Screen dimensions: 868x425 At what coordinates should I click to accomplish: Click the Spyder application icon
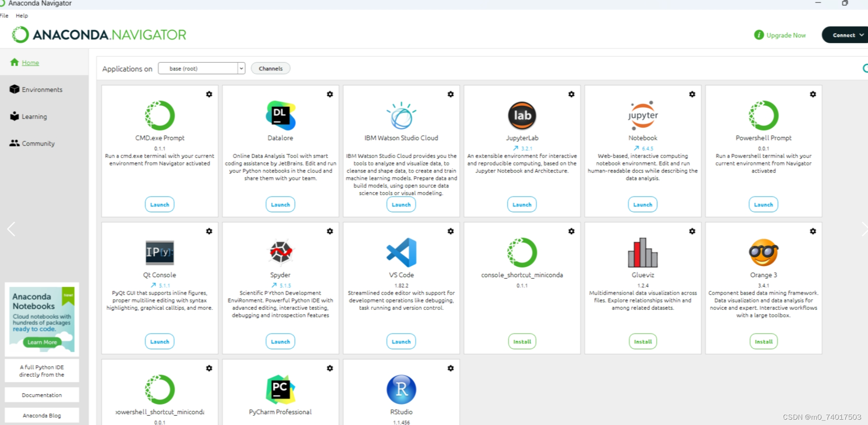[x=280, y=252]
